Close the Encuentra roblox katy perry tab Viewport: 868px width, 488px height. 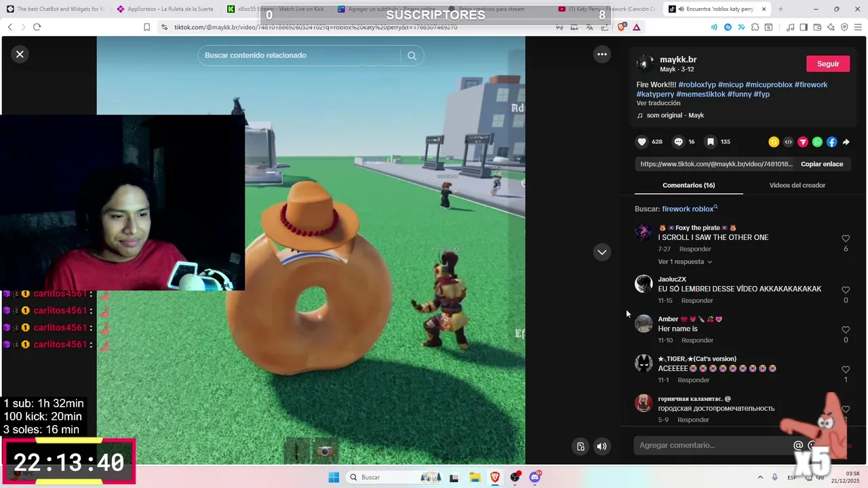(x=764, y=9)
